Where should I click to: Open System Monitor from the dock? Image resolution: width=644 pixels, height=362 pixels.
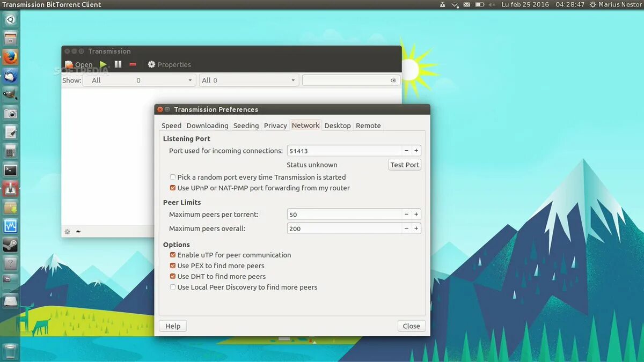(11, 226)
